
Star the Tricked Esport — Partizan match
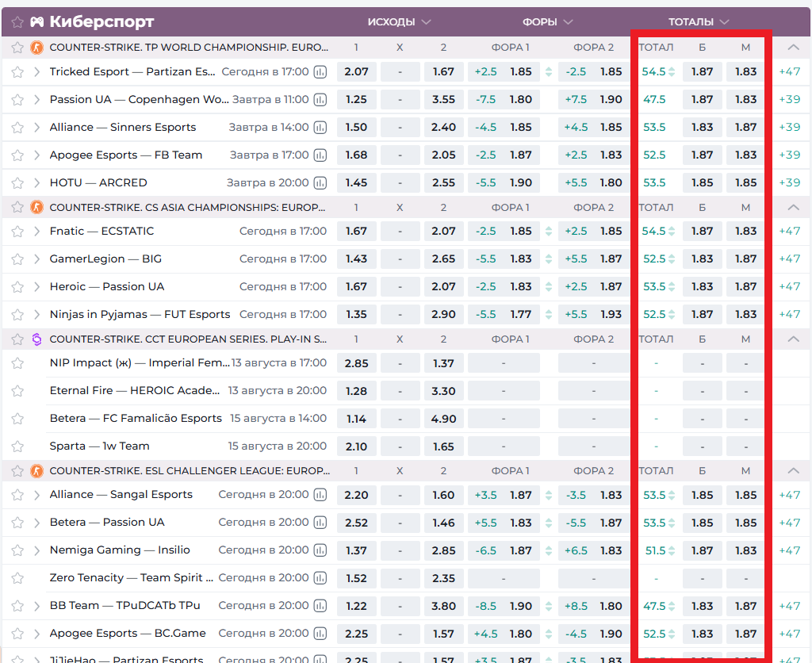tap(17, 72)
